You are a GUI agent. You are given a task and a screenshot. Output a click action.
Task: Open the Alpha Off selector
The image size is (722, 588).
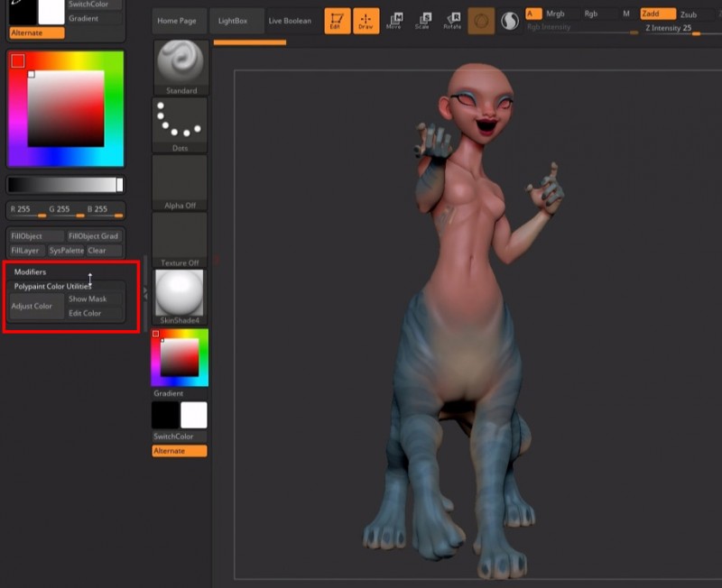pyautogui.click(x=180, y=180)
